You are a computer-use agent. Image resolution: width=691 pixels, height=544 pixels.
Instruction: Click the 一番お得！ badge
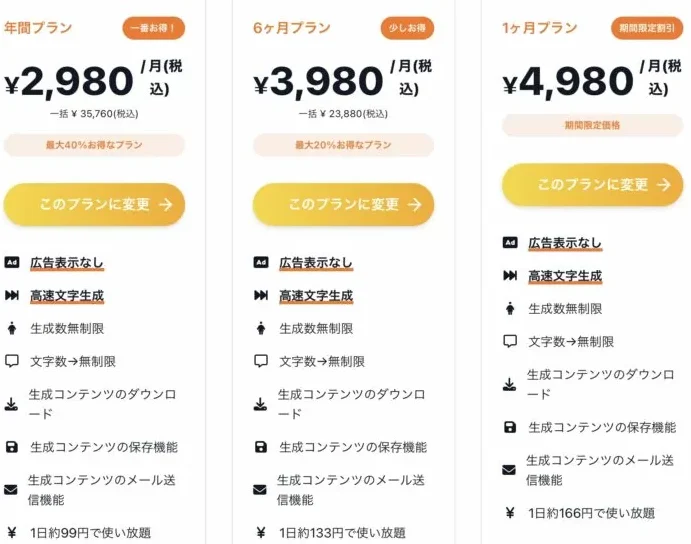click(154, 28)
